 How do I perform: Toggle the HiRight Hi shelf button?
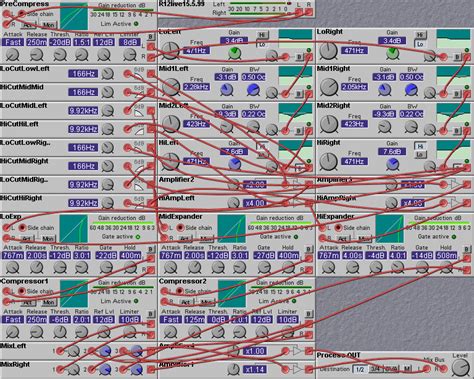[420, 146]
